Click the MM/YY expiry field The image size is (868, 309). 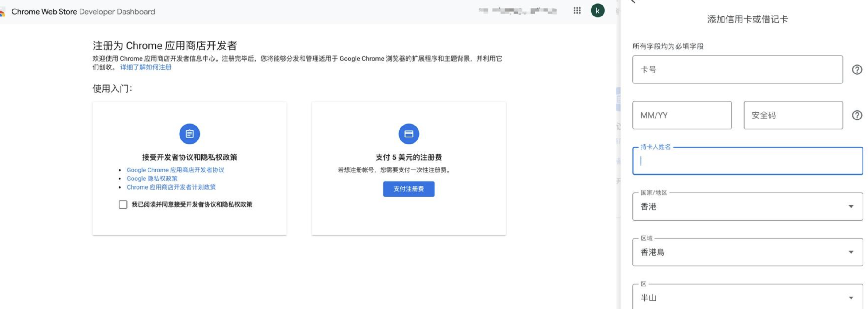point(682,115)
